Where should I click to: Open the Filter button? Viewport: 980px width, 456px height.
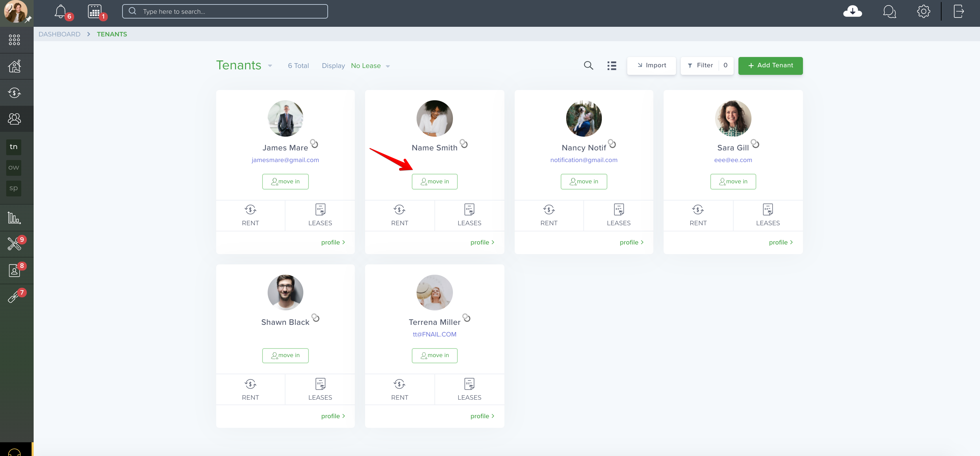pos(707,66)
